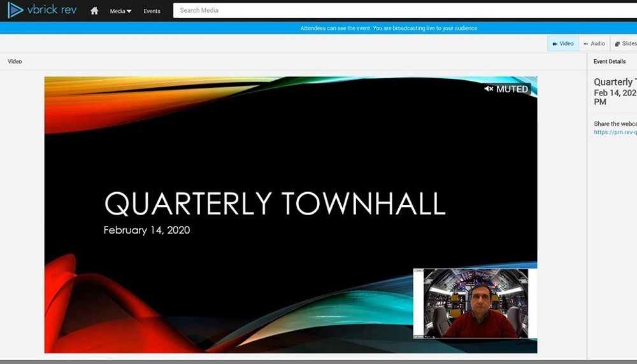Click the 'Video' panel label
The image size is (637, 364).
click(x=15, y=62)
